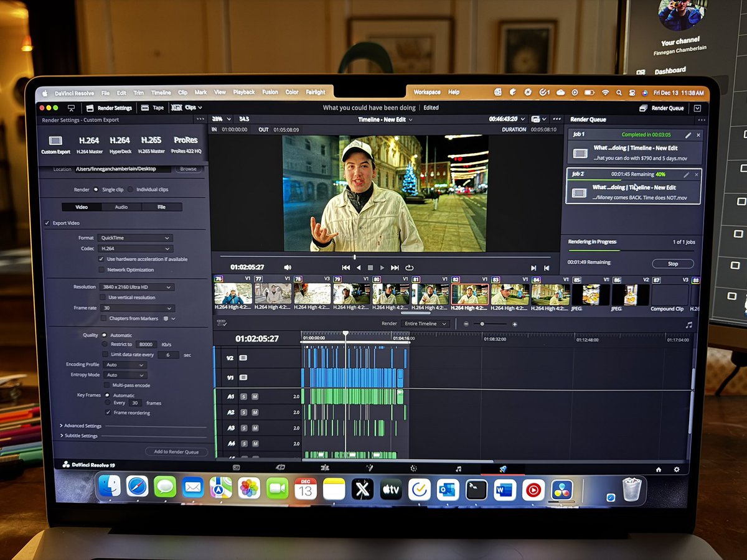Enable Use vertical resolution checkbox
The height and width of the screenshot is (560, 747).
pos(103,297)
